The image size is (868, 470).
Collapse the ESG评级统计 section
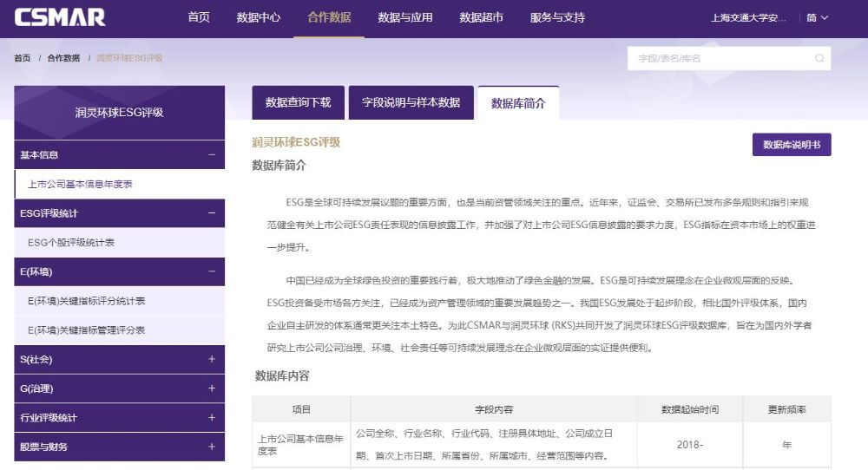click(x=119, y=213)
